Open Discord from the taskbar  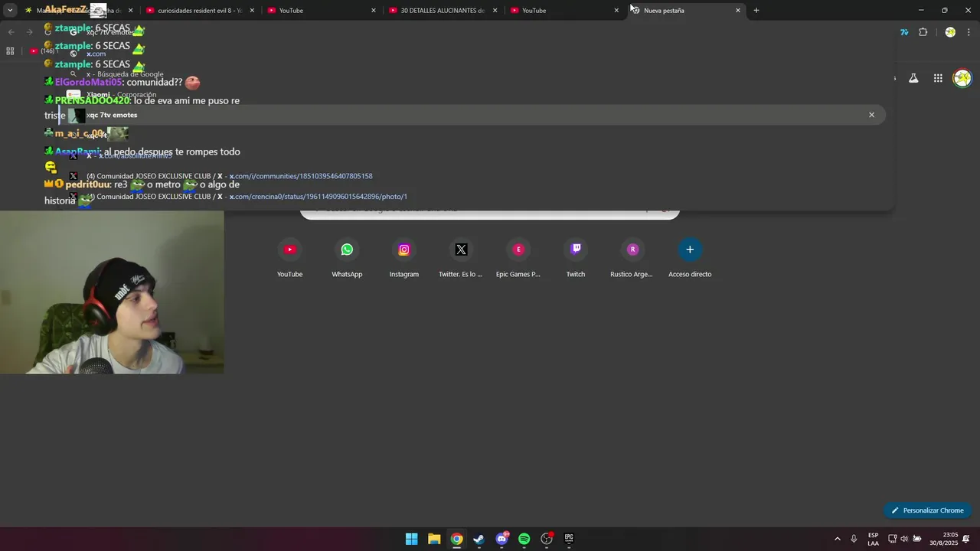point(501,539)
